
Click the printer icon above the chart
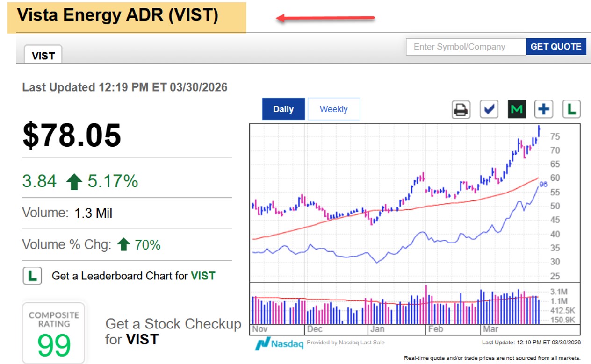click(x=461, y=109)
